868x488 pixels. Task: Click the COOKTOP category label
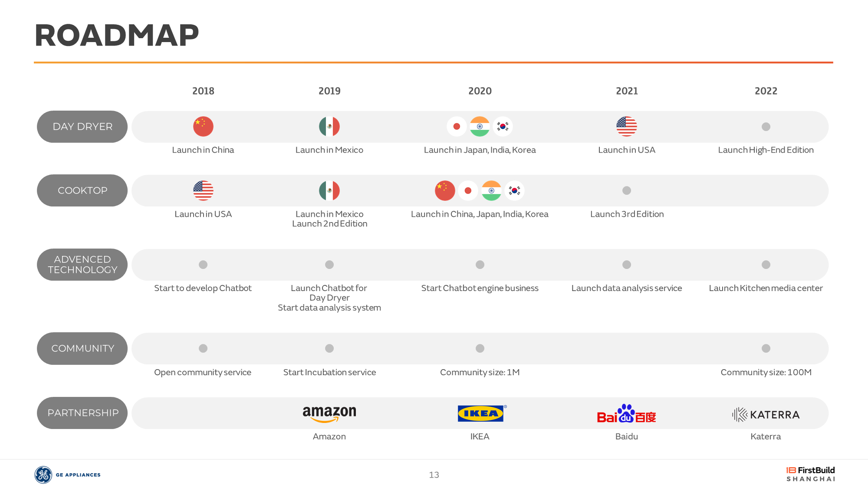click(82, 190)
